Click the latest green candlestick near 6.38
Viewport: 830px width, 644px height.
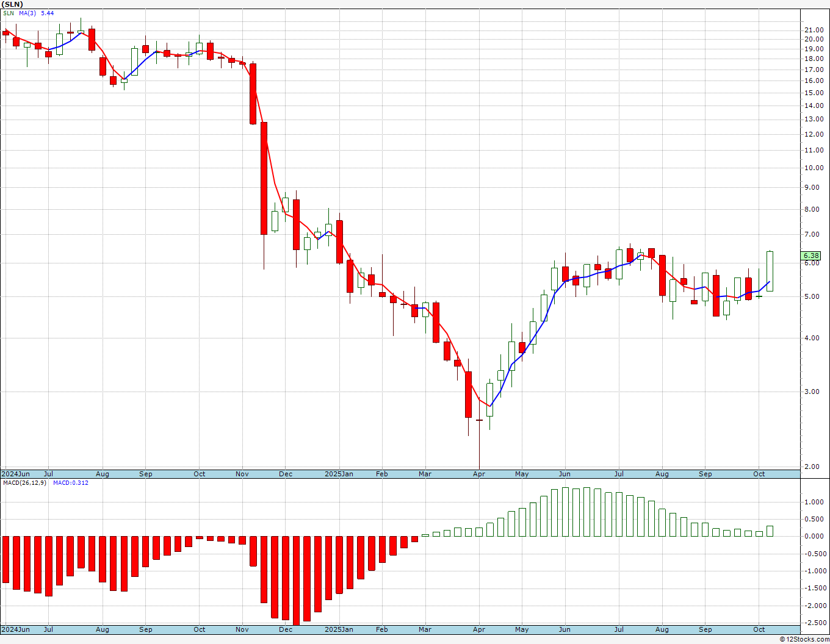coord(770,271)
